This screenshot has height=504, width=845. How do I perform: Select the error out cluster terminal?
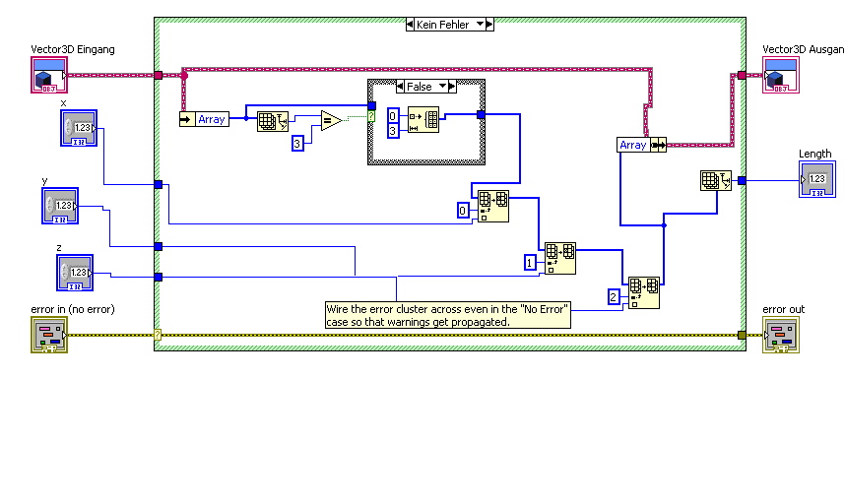[781, 335]
